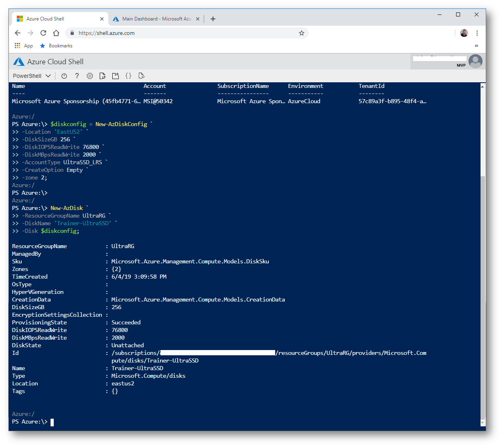Click the Azure logo in the Cloud Shell header
The image size is (503, 448).
[19, 61]
